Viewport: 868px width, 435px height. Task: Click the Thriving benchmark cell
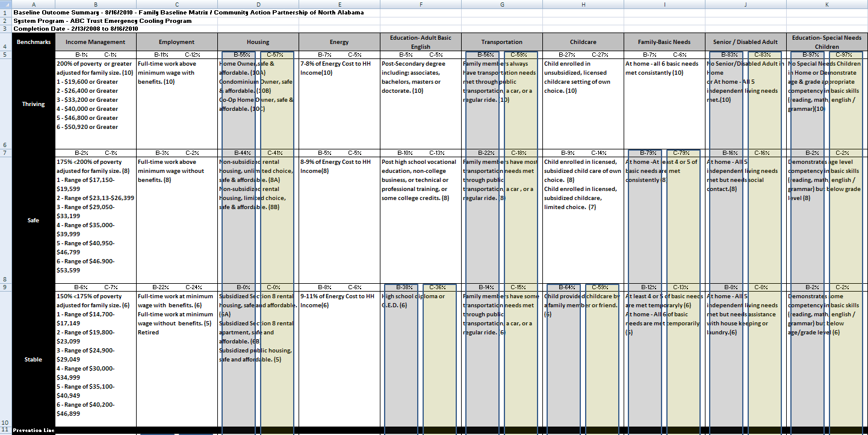[x=33, y=104]
